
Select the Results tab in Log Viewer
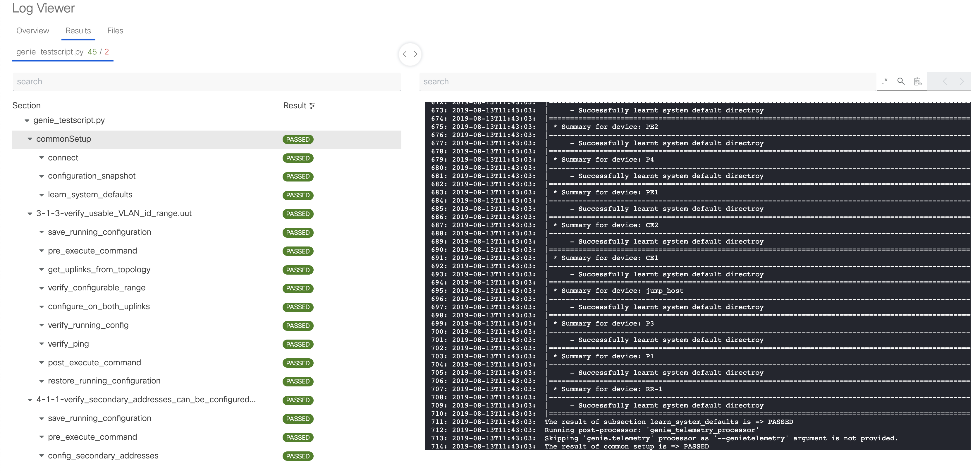(78, 30)
